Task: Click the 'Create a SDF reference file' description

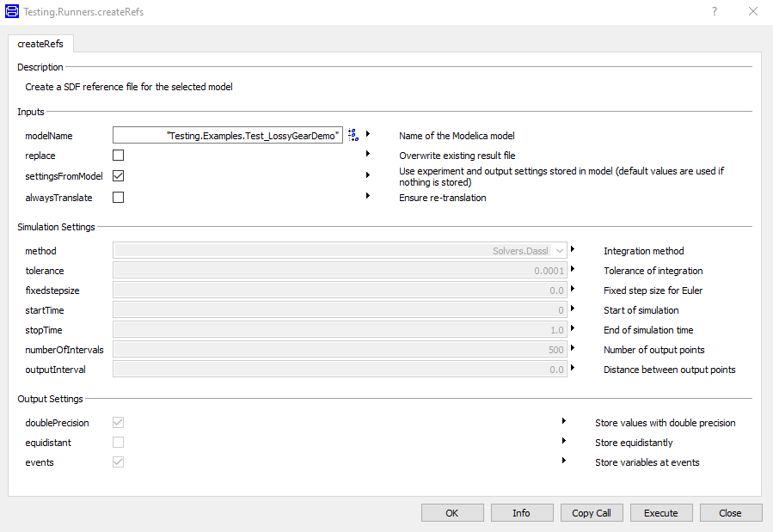Action: [129, 87]
